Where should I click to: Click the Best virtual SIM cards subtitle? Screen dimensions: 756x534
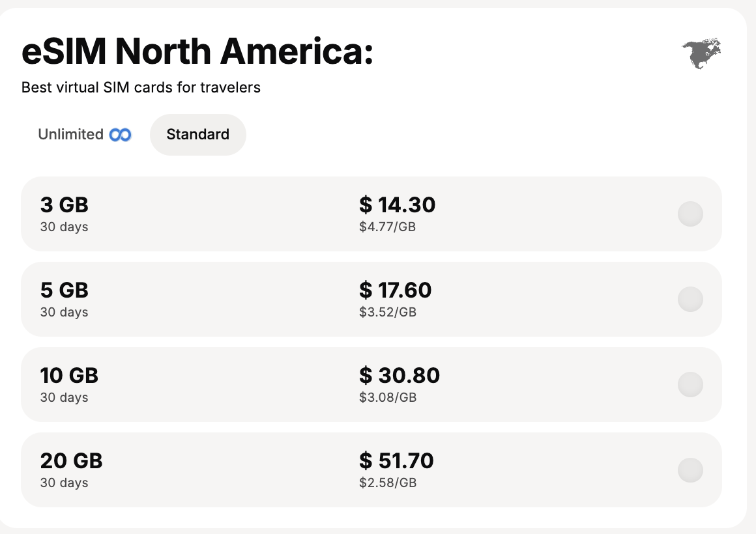[x=141, y=88]
